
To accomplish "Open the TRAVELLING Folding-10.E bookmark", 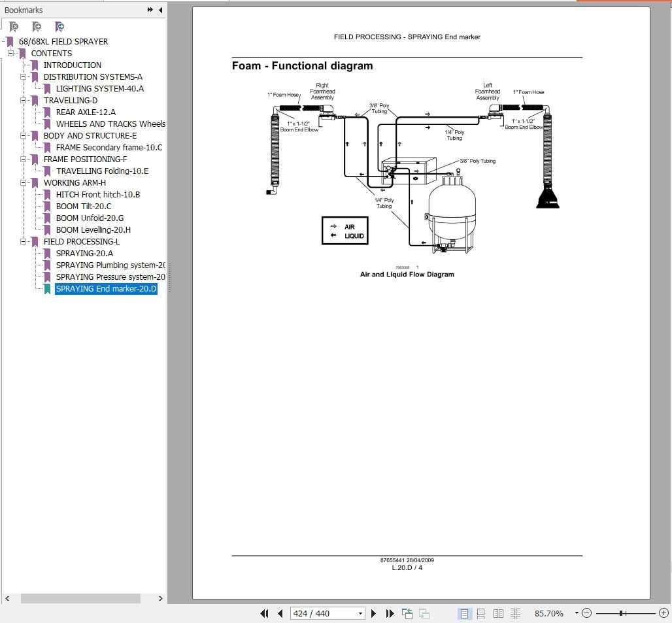I will click(x=102, y=171).
